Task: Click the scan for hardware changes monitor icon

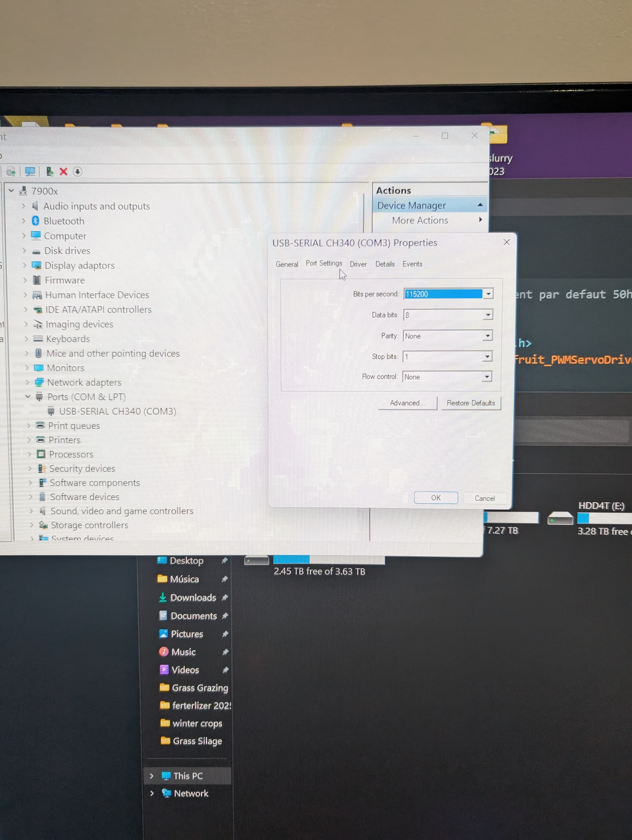Action: [30, 172]
